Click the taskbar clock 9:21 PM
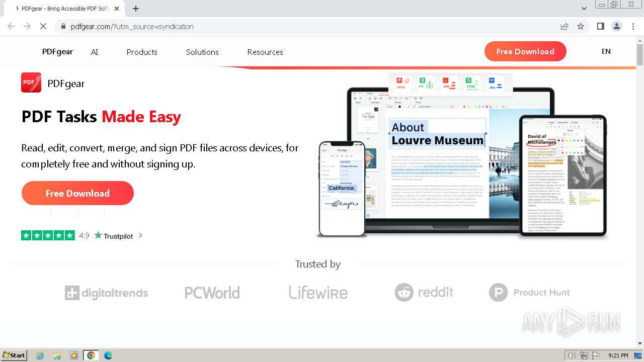644x362 pixels. pyautogui.click(x=618, y=355)
